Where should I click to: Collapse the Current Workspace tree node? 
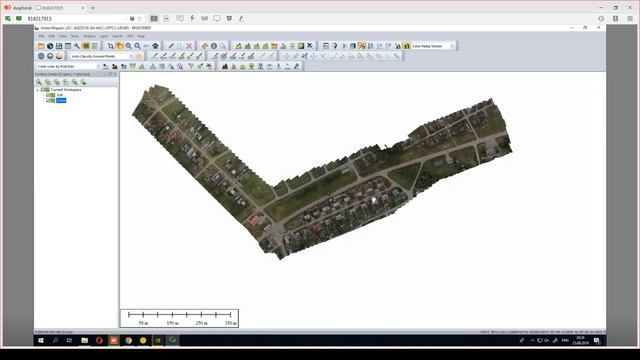(x=38, y=90)
